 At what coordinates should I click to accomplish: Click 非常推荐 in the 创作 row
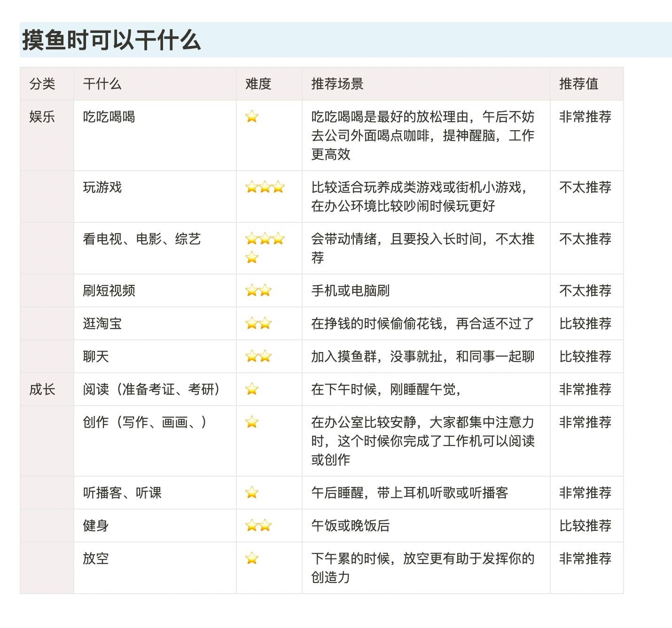[x=586, y=422]
